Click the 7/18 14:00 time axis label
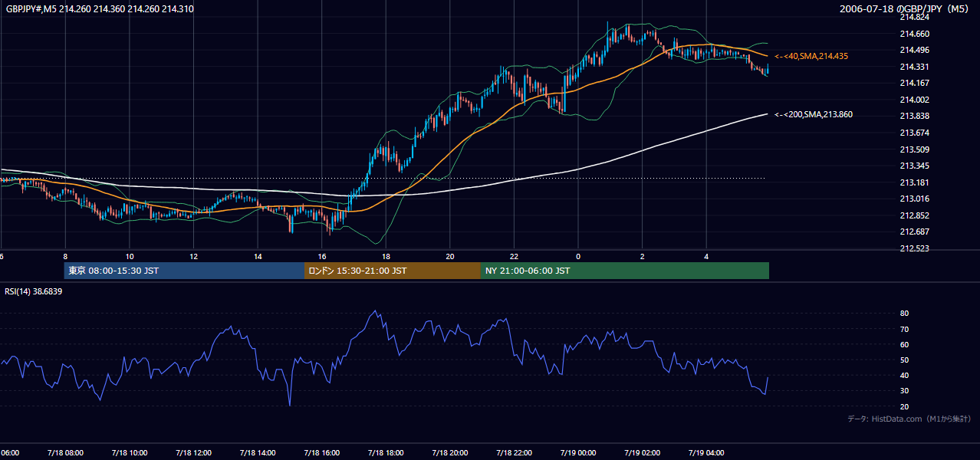Screen dimensions: 980x460 point(257,452)
